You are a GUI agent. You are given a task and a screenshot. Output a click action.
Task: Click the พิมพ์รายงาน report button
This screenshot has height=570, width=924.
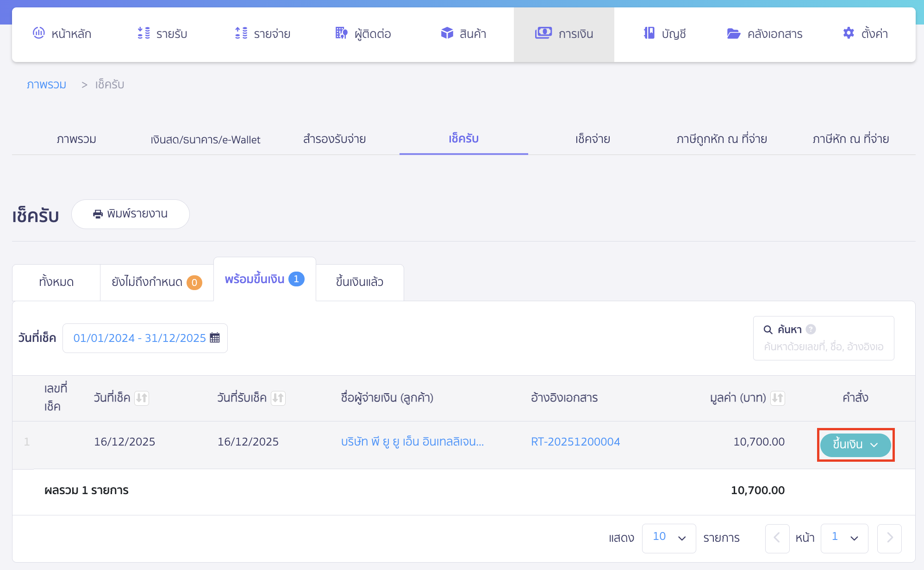131,214
